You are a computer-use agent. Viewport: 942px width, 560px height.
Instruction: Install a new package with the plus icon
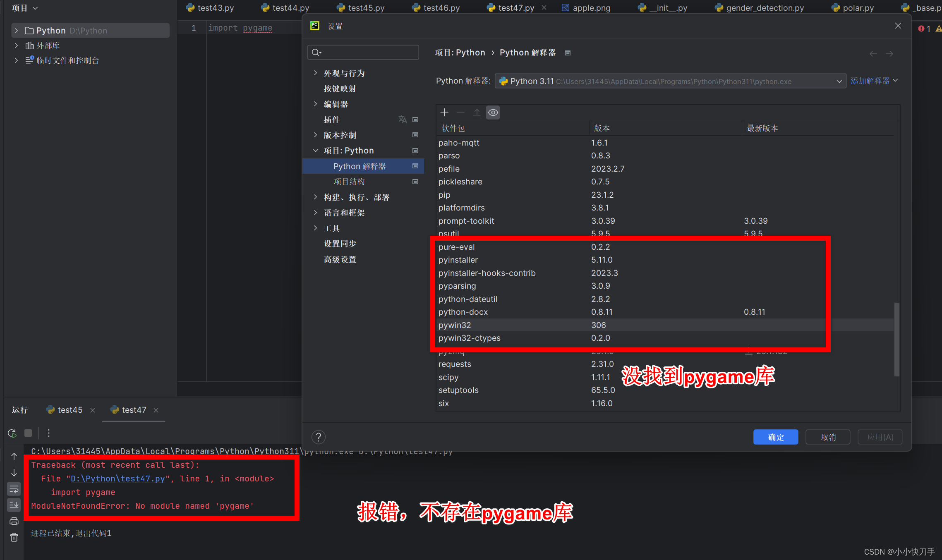pos(444,112)
